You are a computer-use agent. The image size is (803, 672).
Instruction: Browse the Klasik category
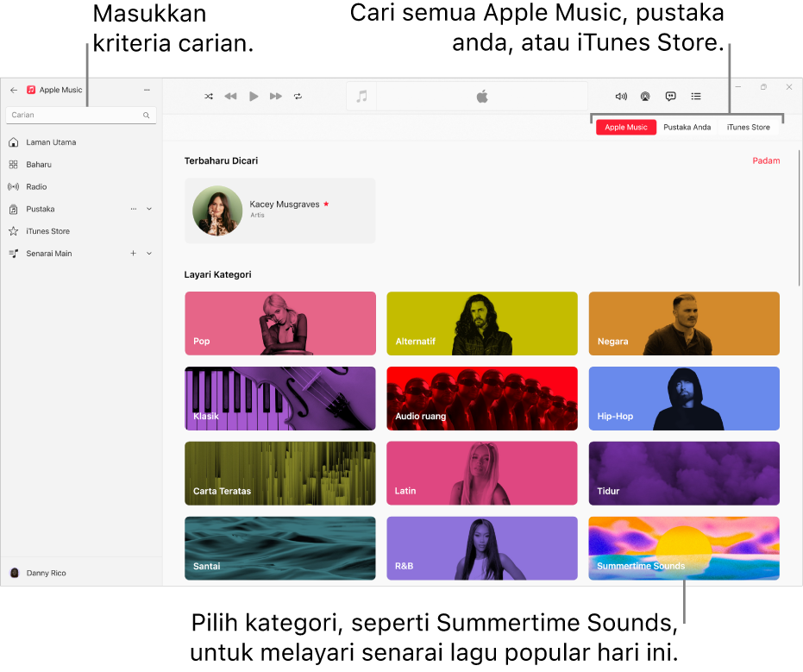(280, 399)
